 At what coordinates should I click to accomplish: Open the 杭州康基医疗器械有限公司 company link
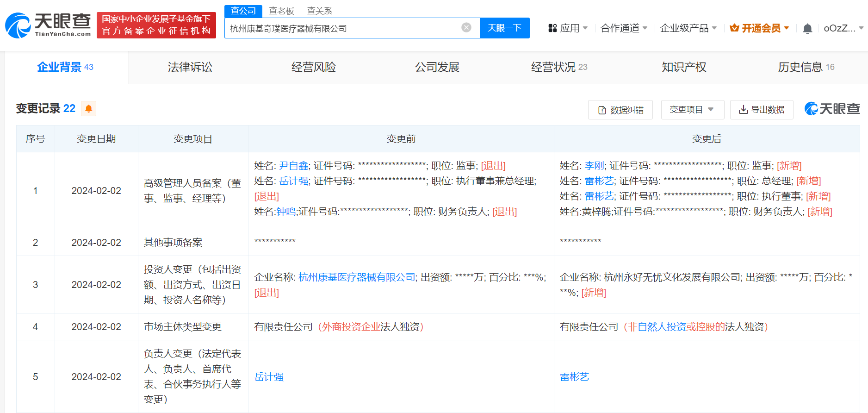(357, 277)
